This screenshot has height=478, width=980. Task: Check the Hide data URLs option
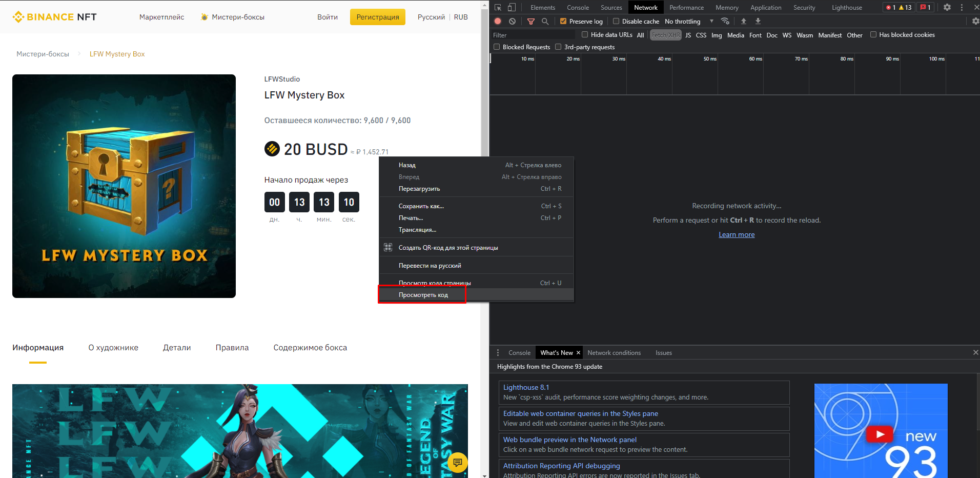(x=585, y=34)
